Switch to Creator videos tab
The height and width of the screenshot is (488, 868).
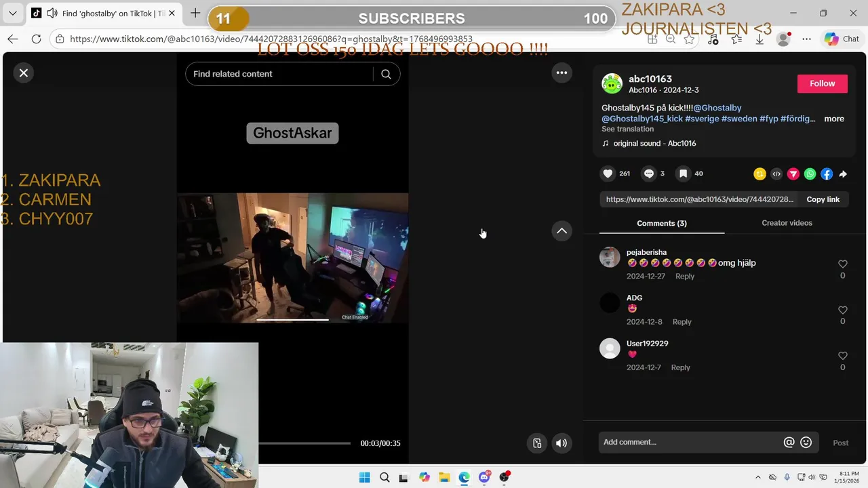click(787, 223)
